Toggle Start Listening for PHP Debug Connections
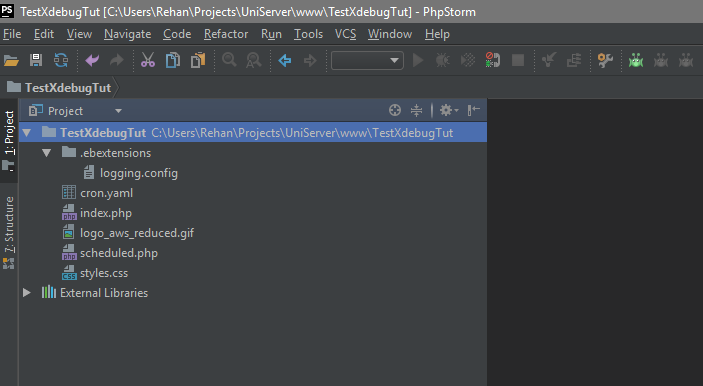The height and width of the screenshot is (386, 703). (492, 60)
